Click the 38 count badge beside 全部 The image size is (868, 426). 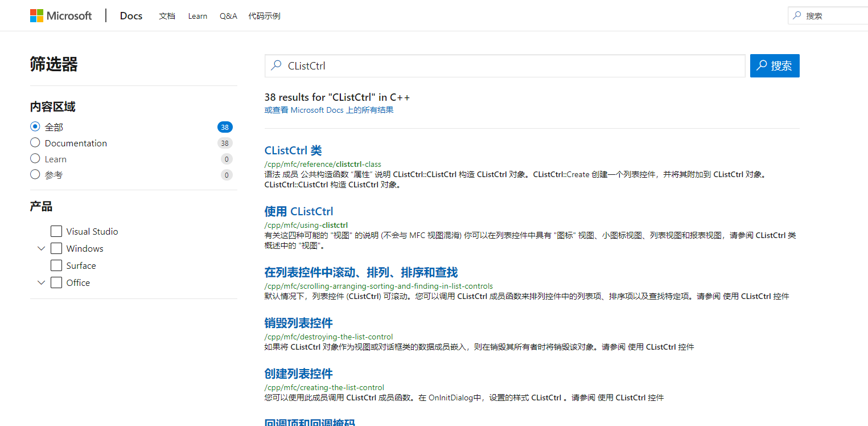(225, 127)
